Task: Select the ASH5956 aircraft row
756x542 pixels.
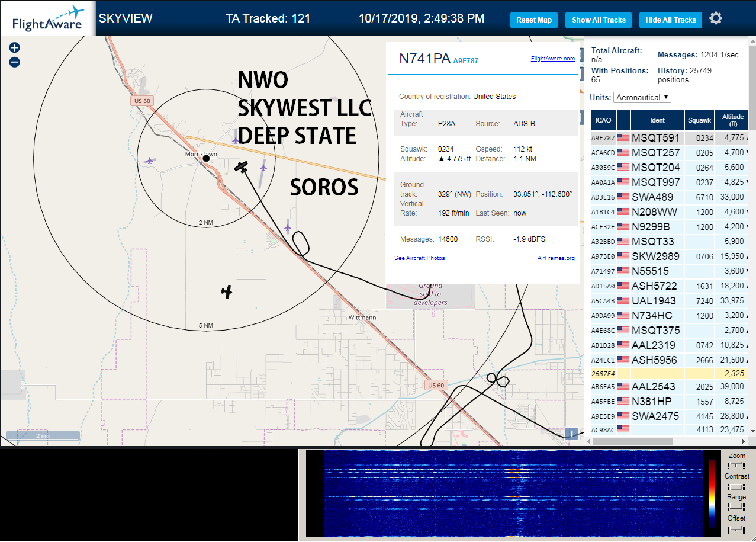Action: (x=670, y=360)
